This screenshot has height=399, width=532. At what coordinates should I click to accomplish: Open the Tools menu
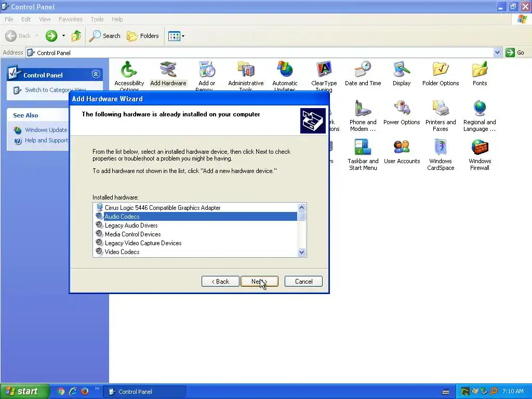tap(97, 19)
